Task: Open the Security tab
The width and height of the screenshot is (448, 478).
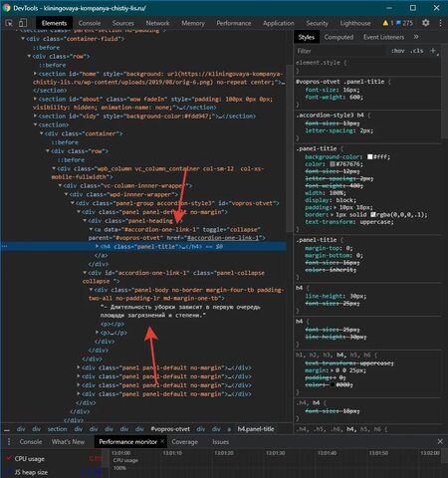Action: [317, 23]
